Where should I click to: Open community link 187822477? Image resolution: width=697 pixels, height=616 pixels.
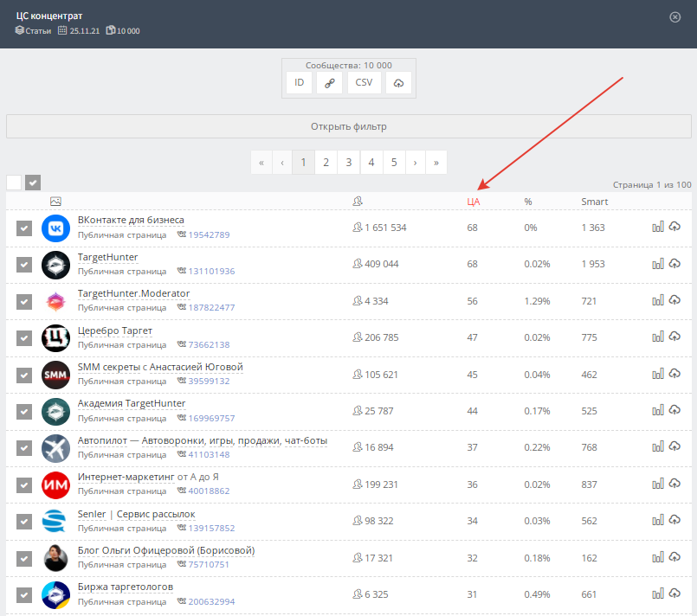[211, 307]
